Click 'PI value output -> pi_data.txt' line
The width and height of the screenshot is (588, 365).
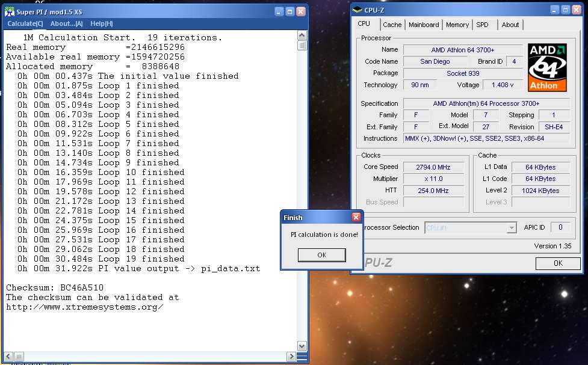coord(139,269)
